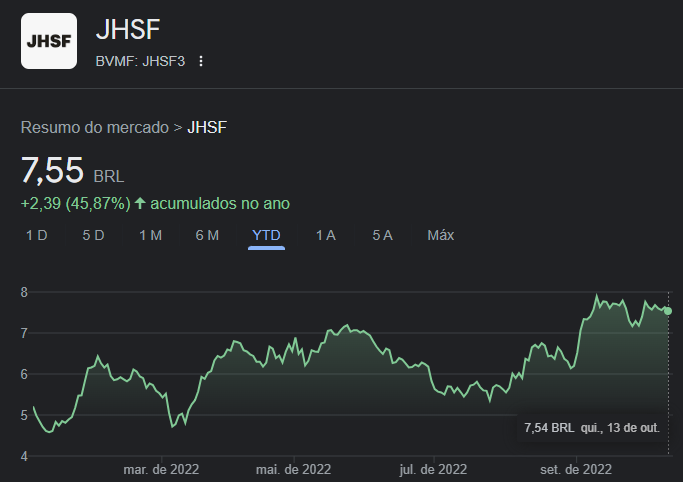
Task: Click the 7,54 BRL tooltip box
Action: [592, 428]
